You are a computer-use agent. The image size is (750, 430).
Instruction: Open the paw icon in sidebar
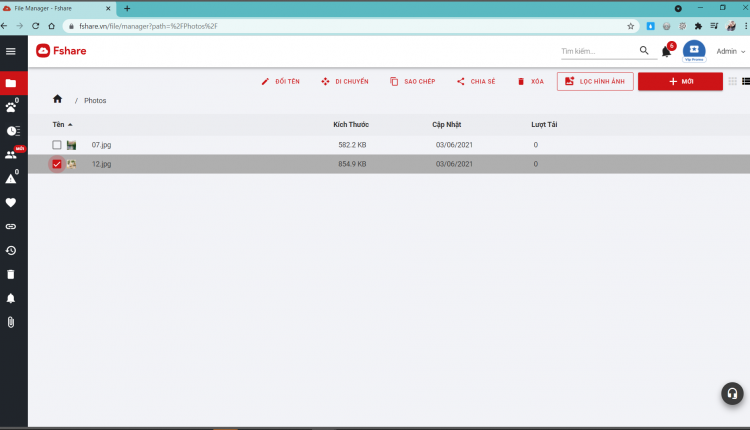(11, 107)
